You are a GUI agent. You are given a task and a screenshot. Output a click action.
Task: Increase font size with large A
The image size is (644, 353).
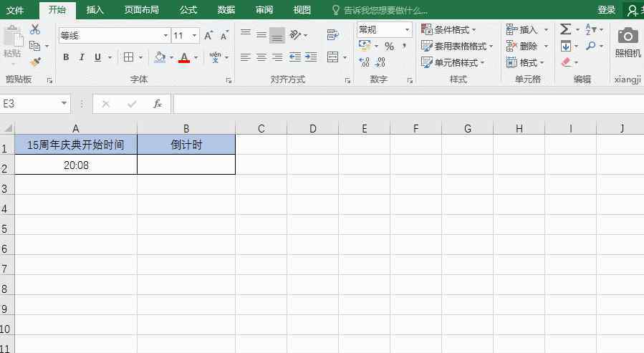[x=208, y=35]
